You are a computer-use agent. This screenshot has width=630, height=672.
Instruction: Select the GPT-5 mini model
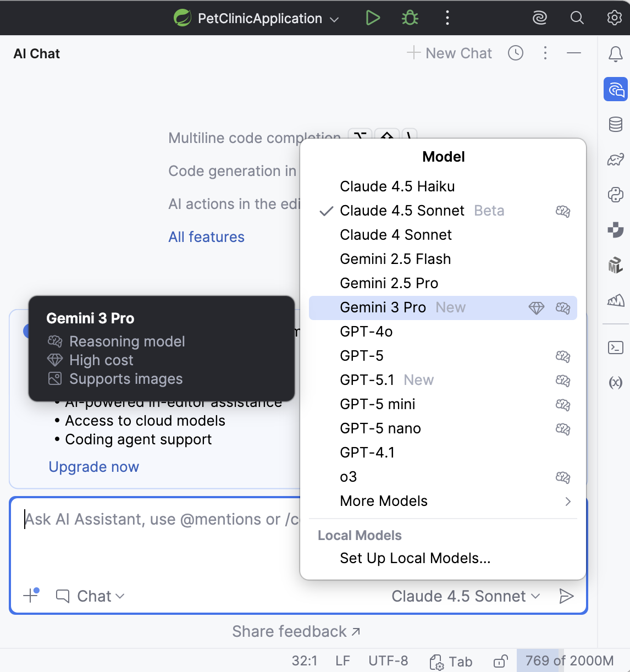pyautogui.click(x=377, y=404)
